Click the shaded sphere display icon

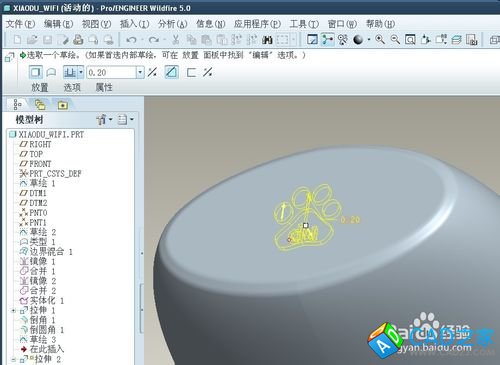click(358, 40)
